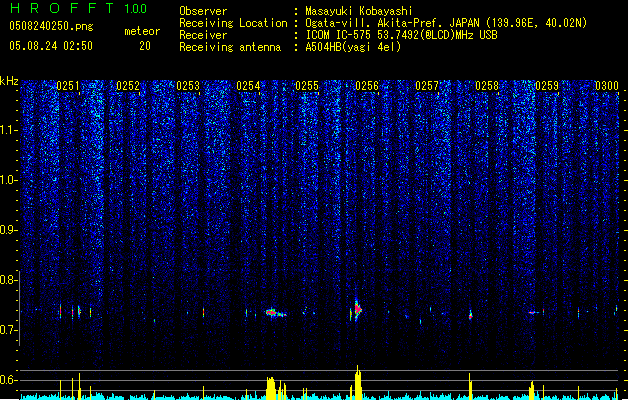Screen dimensions: 629x400
Task: Select the file name 0508240250.png
Action: 51,26
